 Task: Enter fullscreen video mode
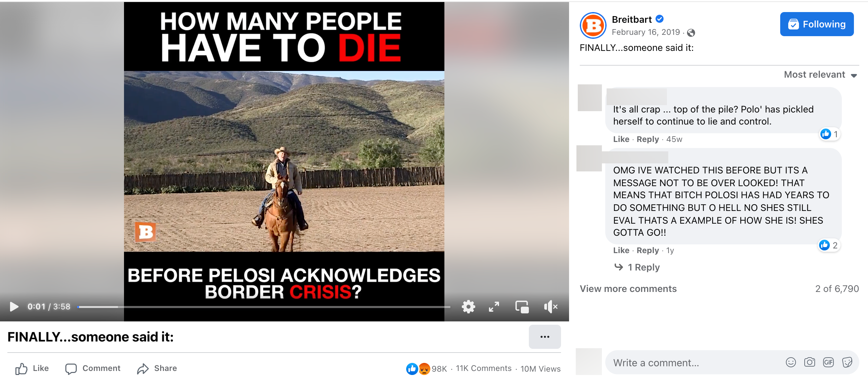click(494, 307)
